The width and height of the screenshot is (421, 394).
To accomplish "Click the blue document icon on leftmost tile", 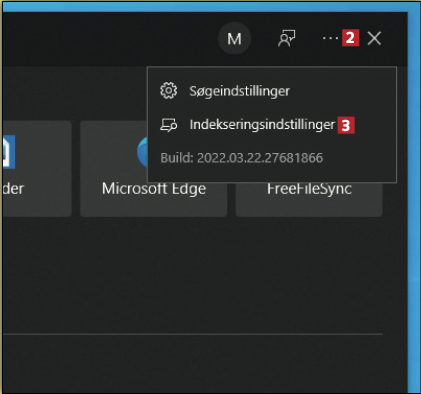I will point(9,152).
